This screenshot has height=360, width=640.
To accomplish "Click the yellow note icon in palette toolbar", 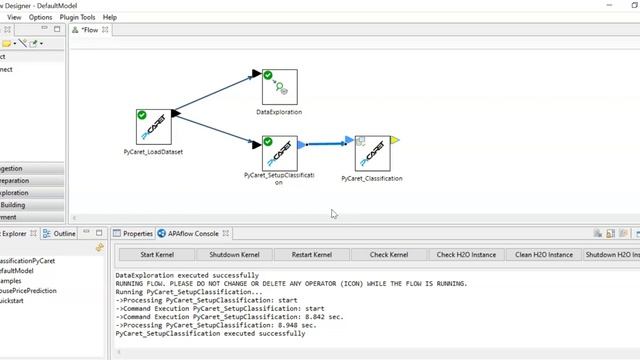I will (7, 43).
